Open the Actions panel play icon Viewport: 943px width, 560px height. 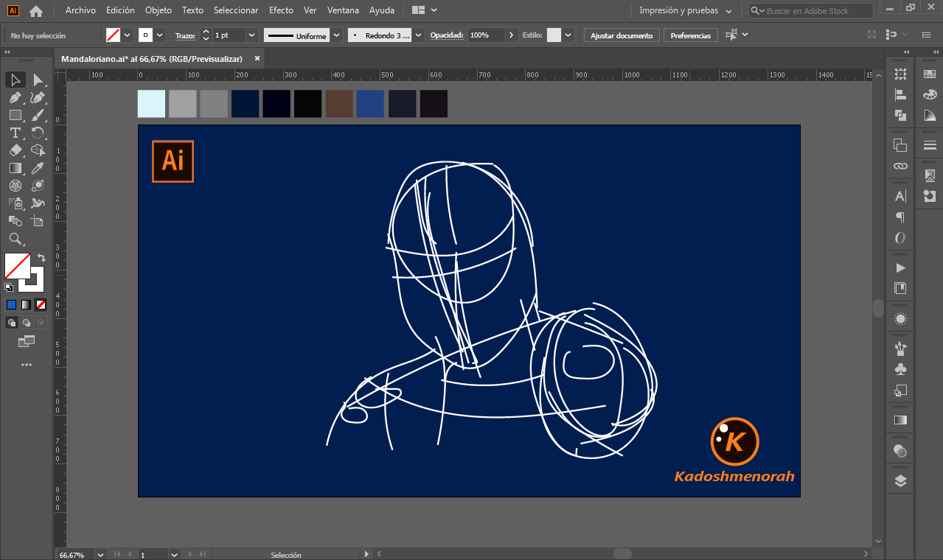(900, 267)
